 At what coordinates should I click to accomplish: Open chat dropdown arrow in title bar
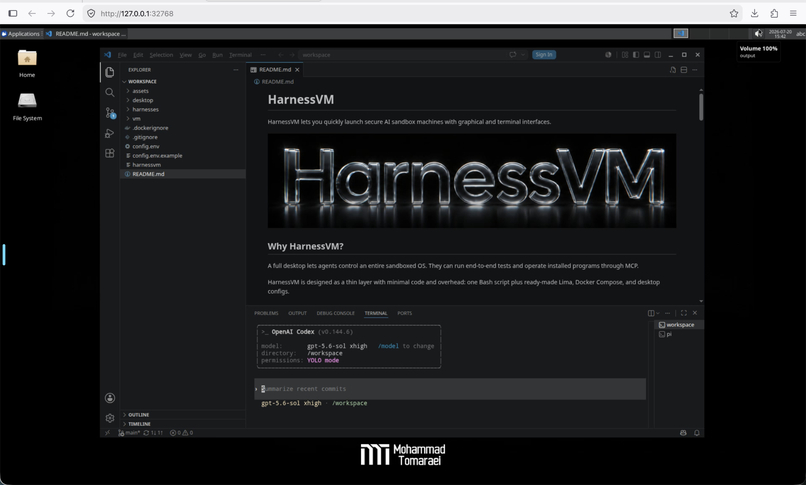tap(523, 54)
